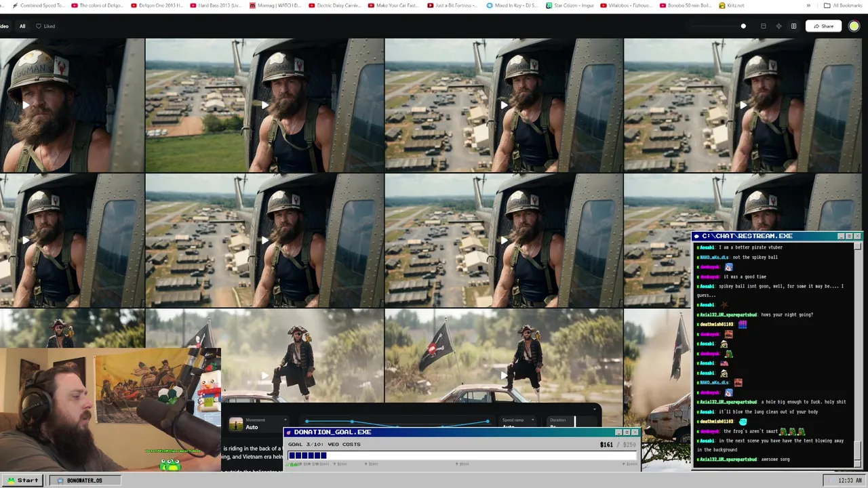Viewport: 868px width, 488px height.
Task: Open the 'Electric Daisy Carnival' bookmark
Action: point(334,5)
